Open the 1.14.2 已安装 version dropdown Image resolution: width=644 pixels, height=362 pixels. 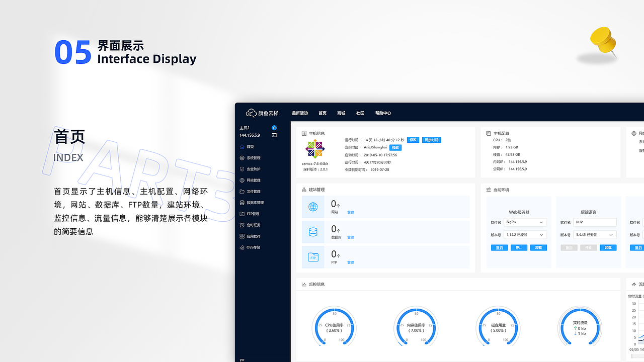point(525,235)
